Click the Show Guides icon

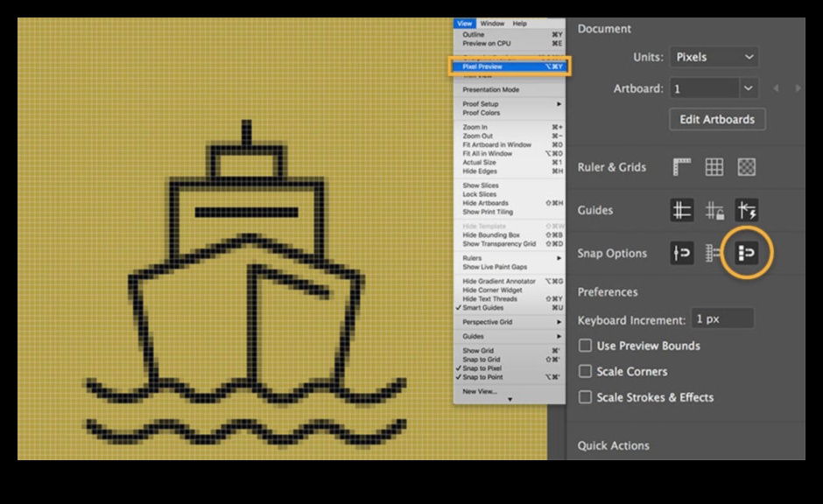pos(682,210)
